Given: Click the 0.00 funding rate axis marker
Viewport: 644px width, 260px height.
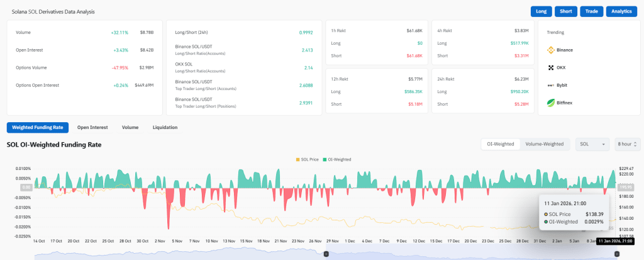Looking at the screenshot, I should [26, 187].
